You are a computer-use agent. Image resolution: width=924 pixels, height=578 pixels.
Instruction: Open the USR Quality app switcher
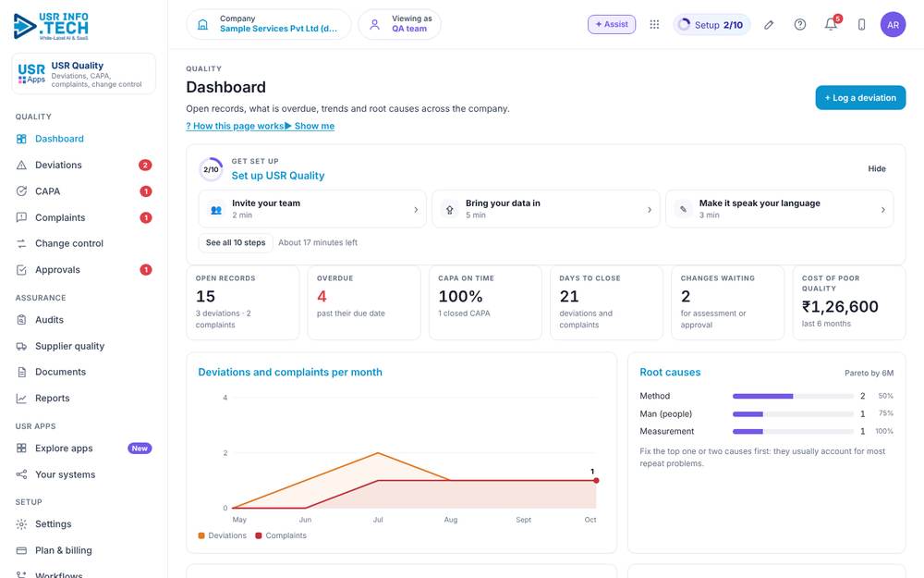(84, 74)
